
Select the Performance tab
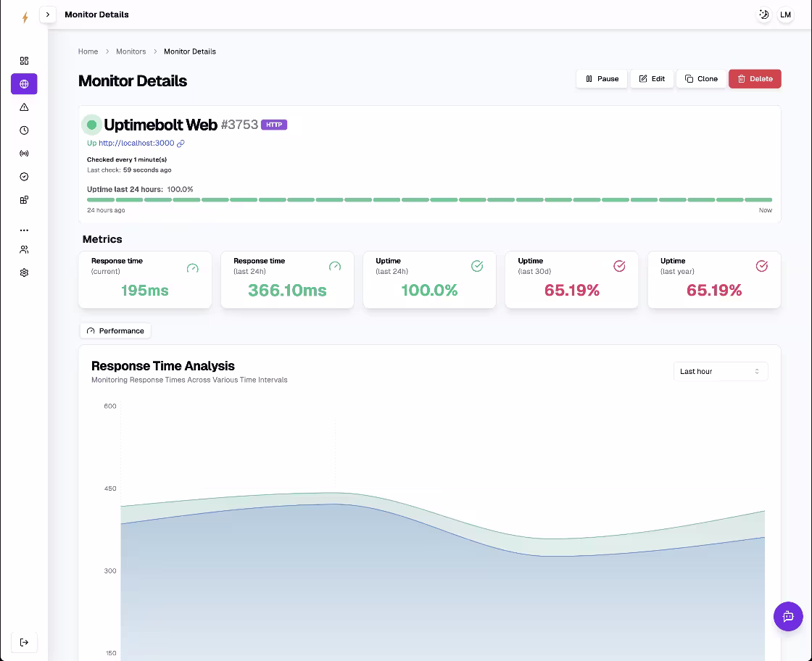click(x=115, y=330)
